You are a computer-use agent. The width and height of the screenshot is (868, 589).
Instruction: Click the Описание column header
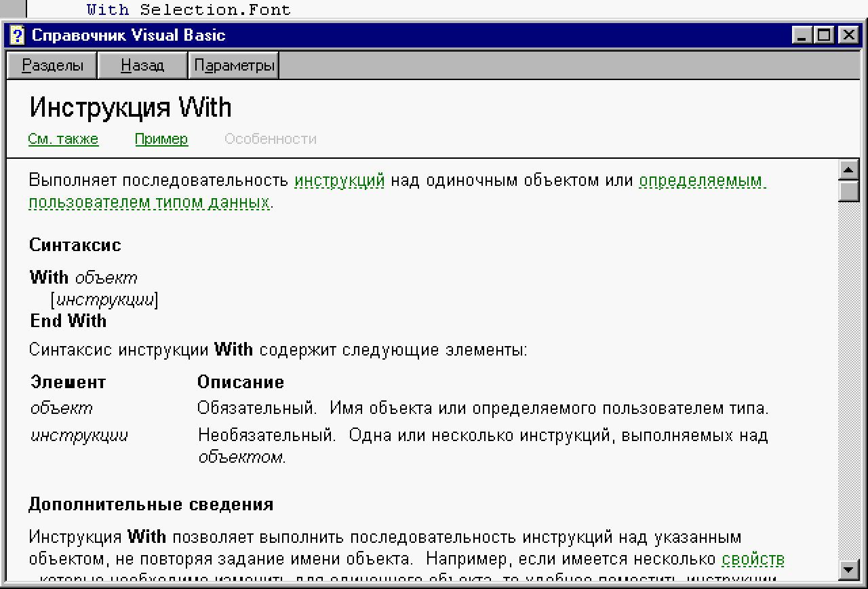click(x=241, y=382)
